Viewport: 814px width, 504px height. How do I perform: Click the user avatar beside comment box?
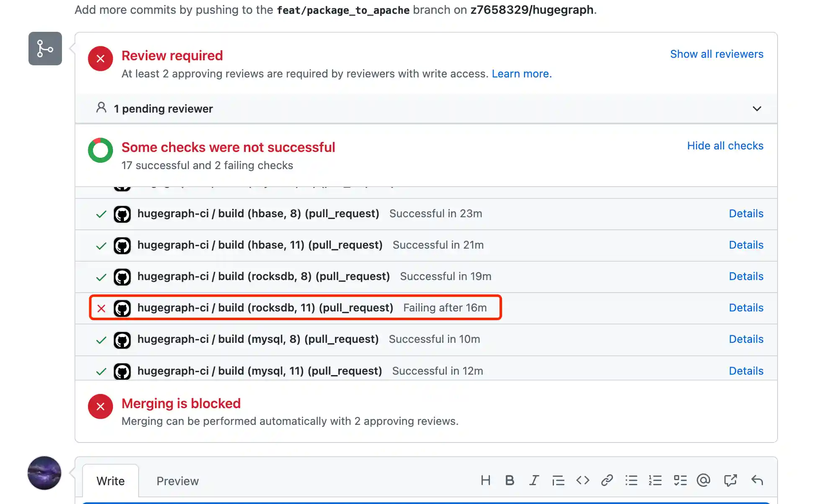[44, 473]
